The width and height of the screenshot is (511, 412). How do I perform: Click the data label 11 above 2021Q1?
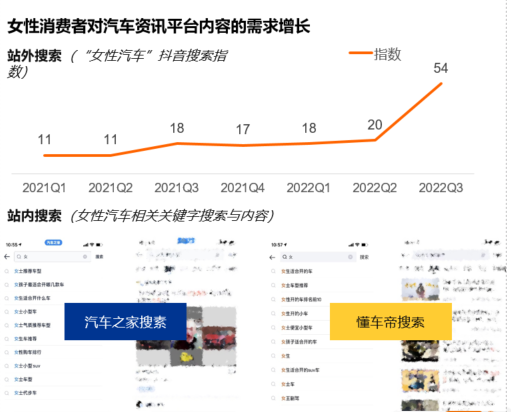44,140
